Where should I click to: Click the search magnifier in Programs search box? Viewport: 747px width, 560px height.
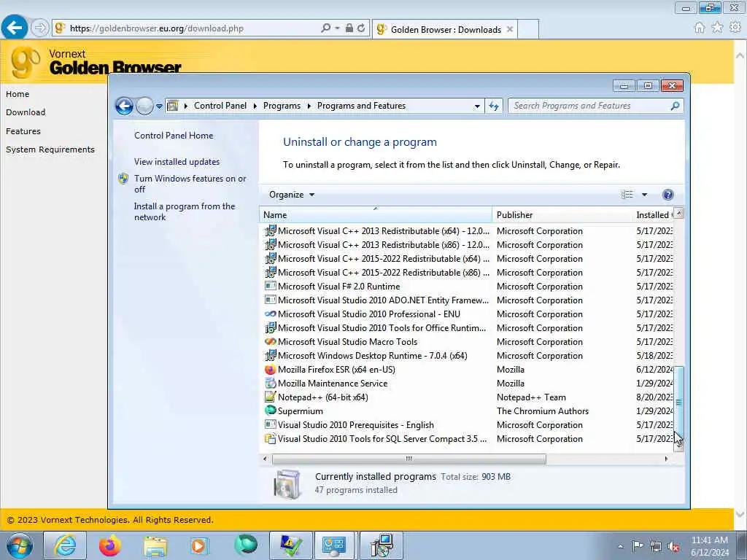tap(675, 106)
